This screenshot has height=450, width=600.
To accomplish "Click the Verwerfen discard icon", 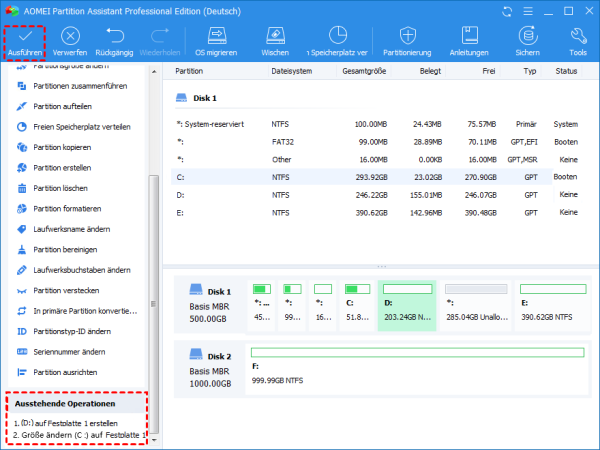I will 70,36.
